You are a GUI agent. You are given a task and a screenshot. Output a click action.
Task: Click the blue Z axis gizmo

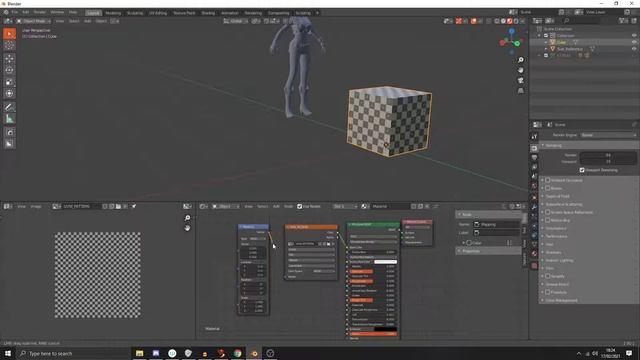click(511, 31)
